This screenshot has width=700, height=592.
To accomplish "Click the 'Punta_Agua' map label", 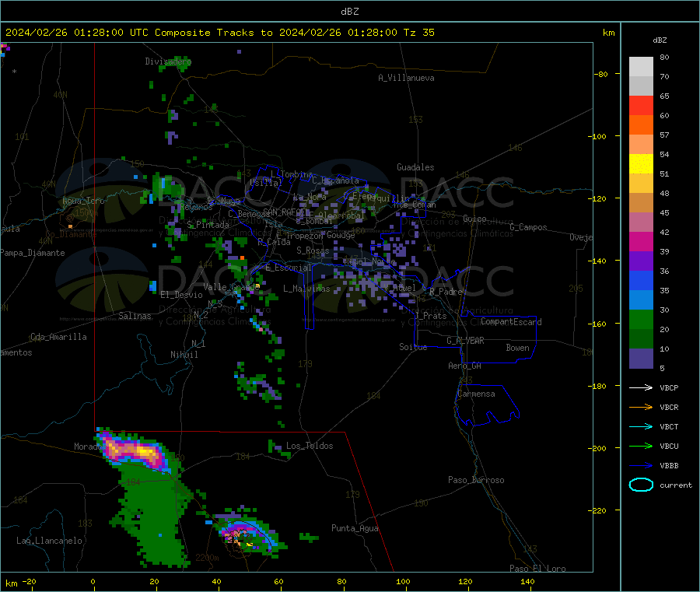I will coord(355,528).
